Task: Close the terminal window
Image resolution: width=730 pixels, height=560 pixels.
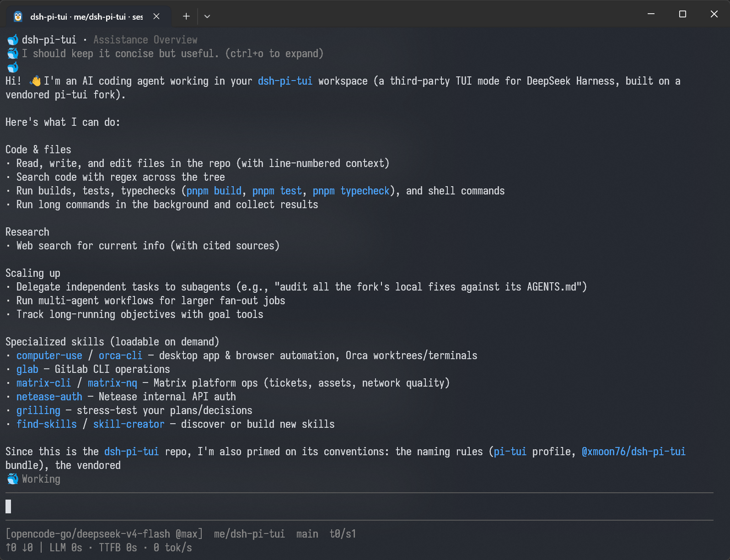Action: click(x=714, y=14)
